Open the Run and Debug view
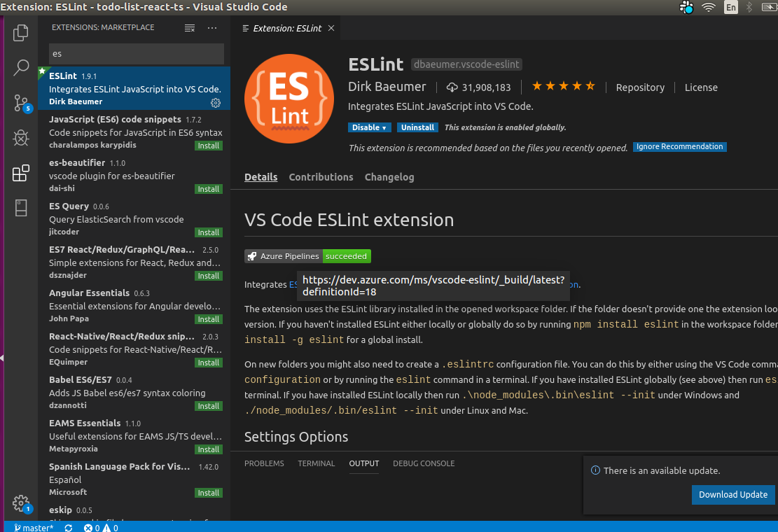Viewport: 778px width, 532px height. tap(20, 137)
